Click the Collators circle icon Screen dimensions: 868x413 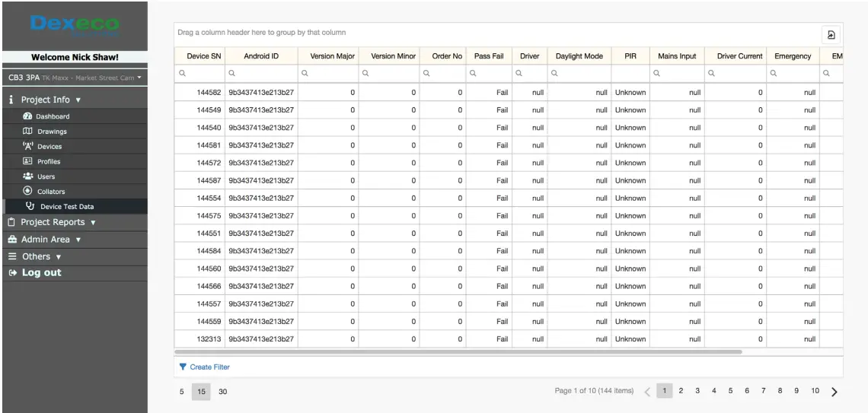27,191
